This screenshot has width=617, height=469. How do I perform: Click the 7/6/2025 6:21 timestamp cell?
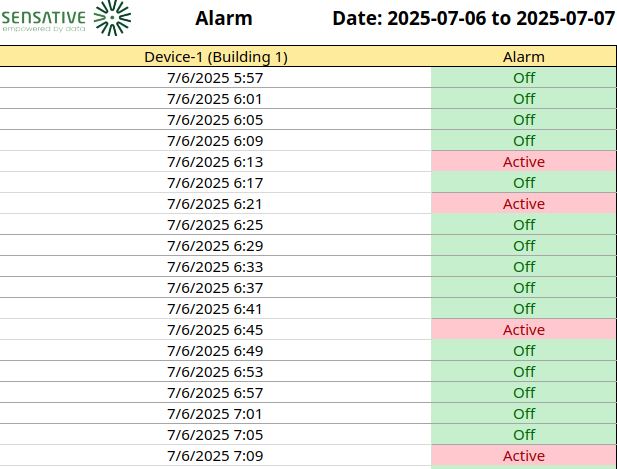point(215,203)
